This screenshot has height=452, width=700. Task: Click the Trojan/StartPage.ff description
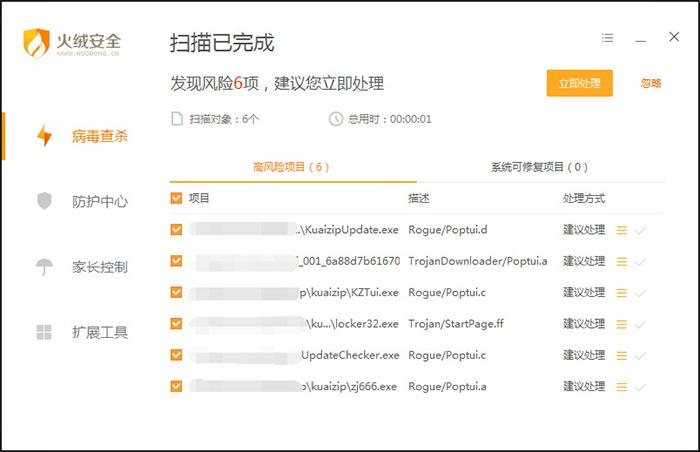tap(456, 323)
